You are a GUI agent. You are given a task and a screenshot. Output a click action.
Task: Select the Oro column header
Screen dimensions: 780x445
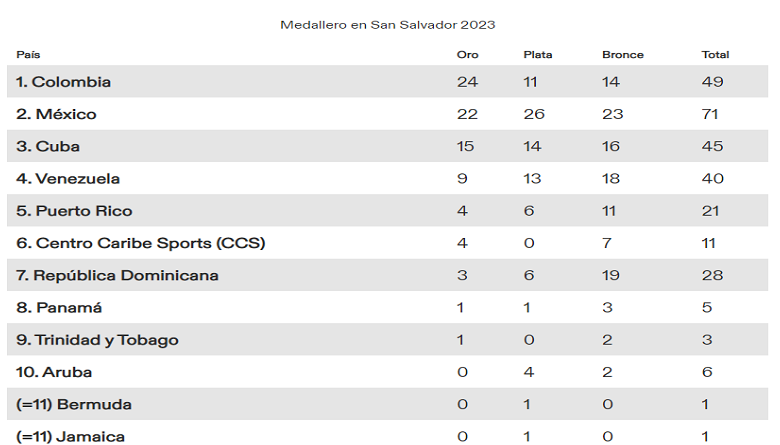[465, 55]
